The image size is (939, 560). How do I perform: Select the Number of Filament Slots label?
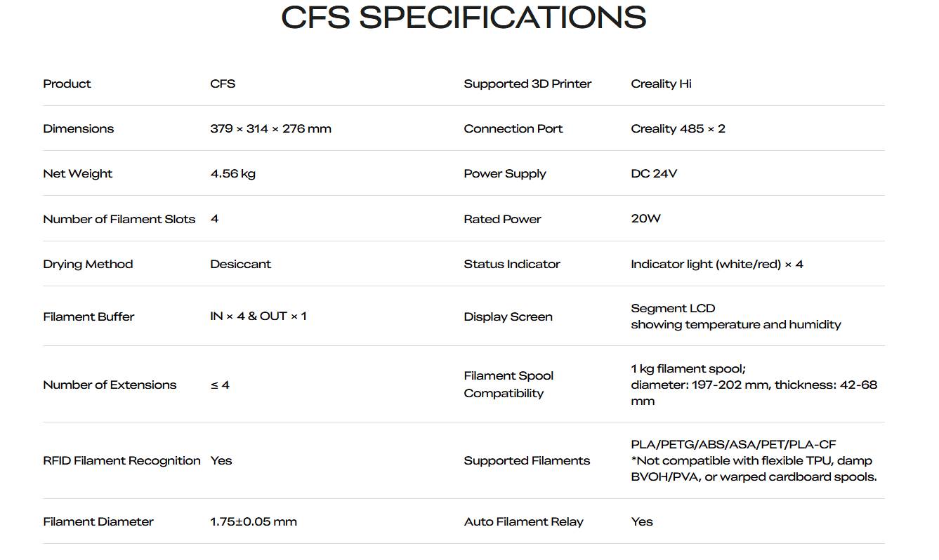point(119,219)
